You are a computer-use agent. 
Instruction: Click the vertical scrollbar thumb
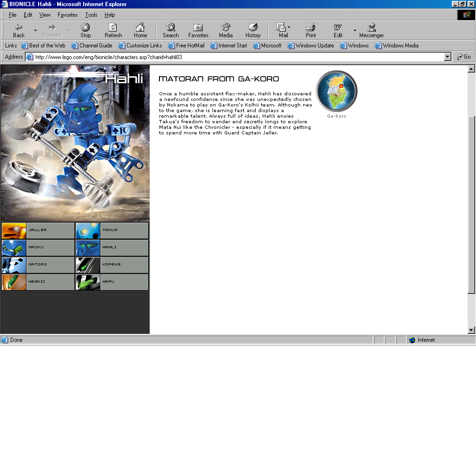(471, 205)
